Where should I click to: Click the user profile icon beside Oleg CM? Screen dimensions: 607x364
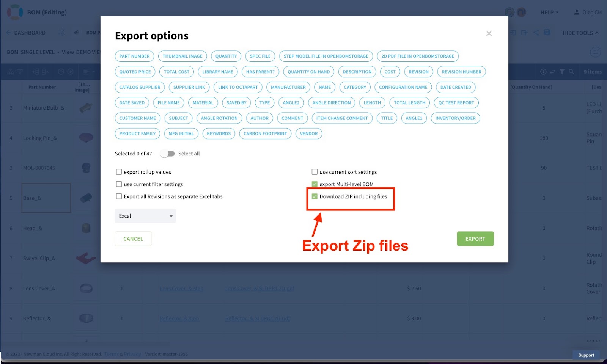click(577, 12)
